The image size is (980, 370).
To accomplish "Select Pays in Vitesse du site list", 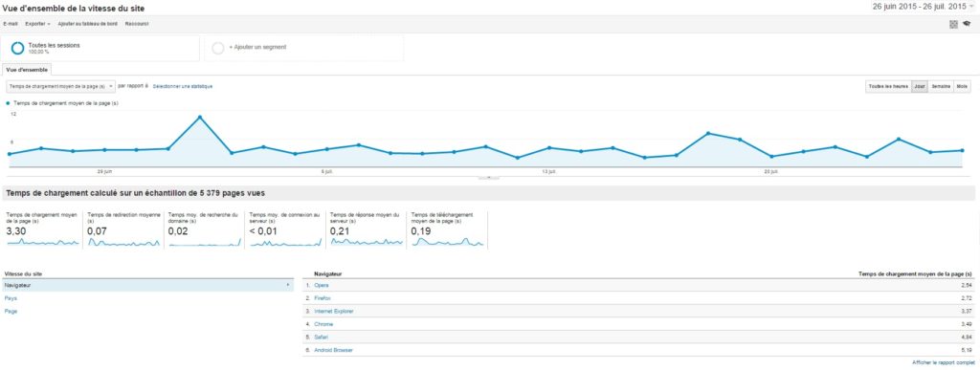I will click(11, 298).
